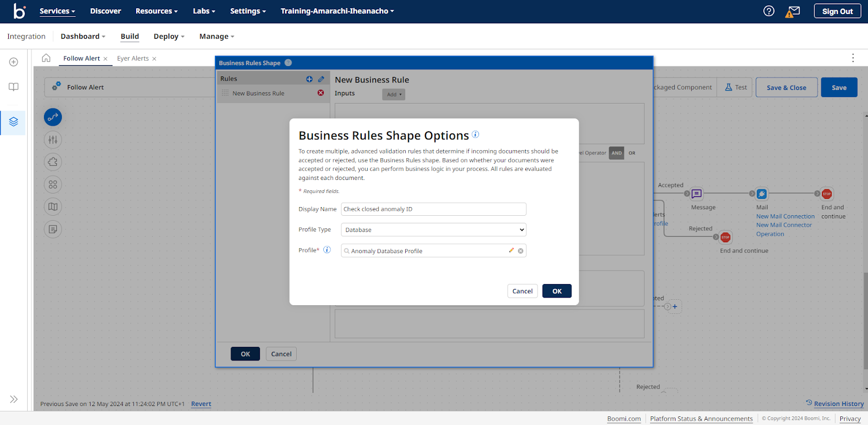Select the OR operator toggle

(632, 153)
